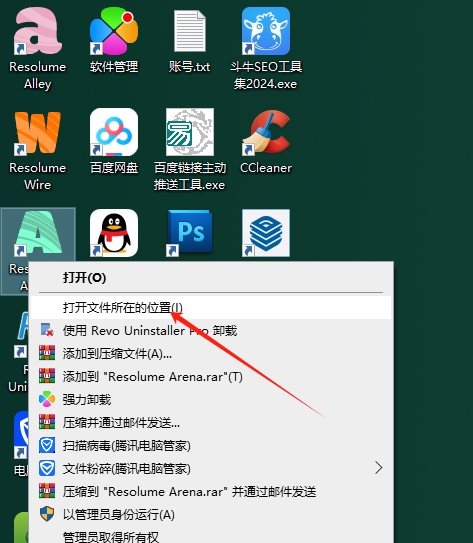Choose 使用 Revo Uninstaller Pro 卸载

coord(211,331)
